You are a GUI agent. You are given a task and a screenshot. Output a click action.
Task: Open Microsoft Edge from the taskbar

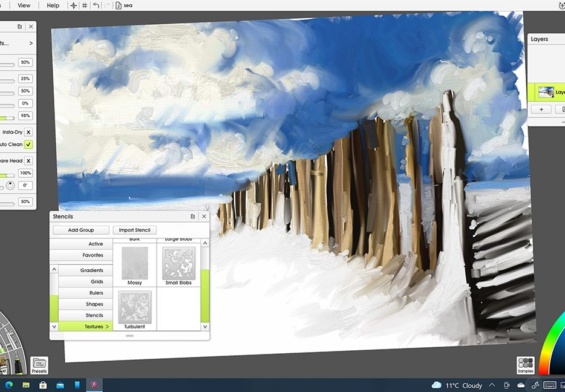tap(9, 385)
